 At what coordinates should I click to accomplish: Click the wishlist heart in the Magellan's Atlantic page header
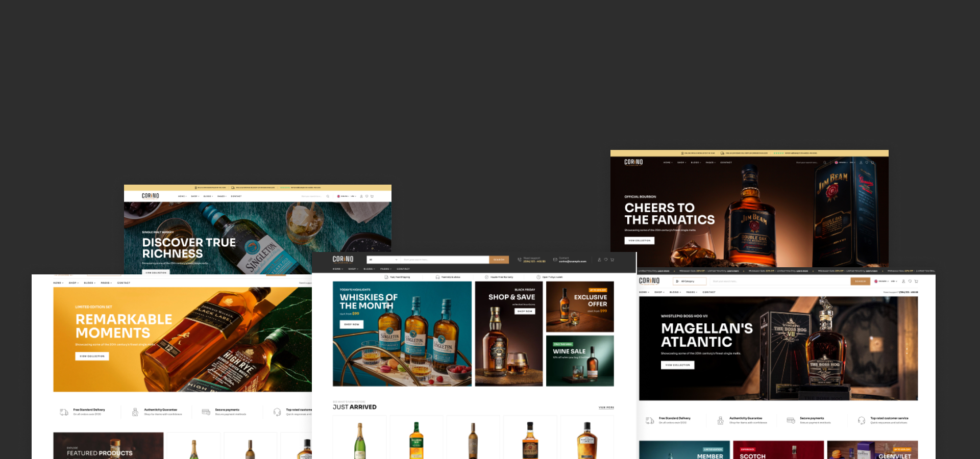click(x=910, y=281)
